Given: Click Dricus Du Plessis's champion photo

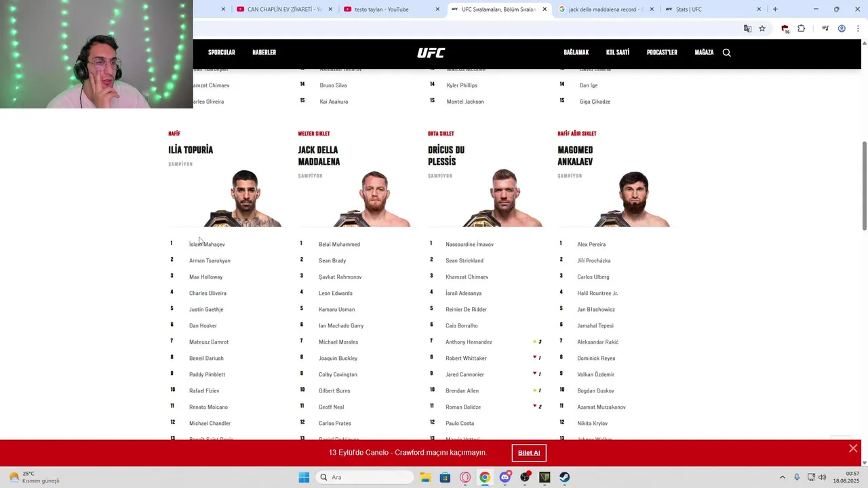Looking at the screenshot, I should coord(504,198).
